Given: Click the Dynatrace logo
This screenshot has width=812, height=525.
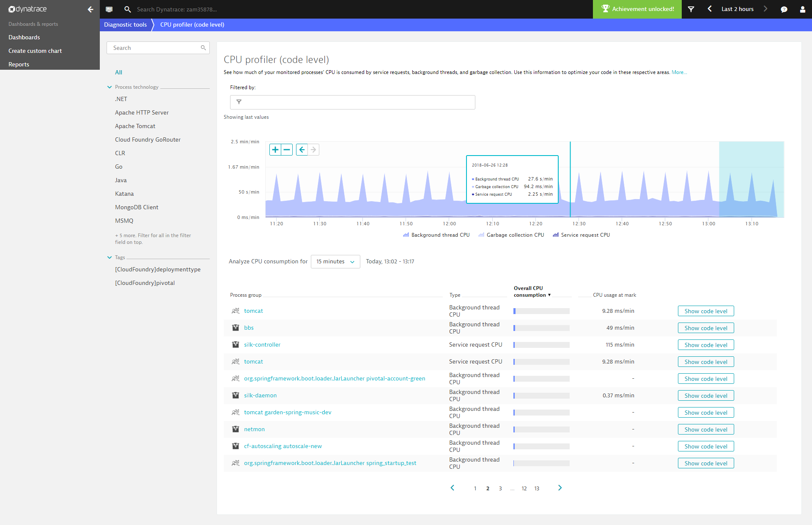Looking at the screenshot, I should point(28,9).
